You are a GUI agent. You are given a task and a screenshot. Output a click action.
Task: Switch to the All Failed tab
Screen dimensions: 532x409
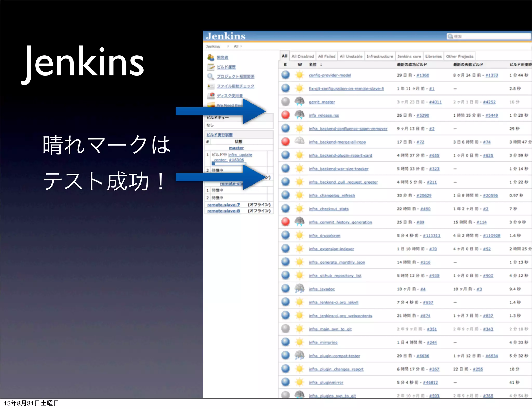coord(327,56)
